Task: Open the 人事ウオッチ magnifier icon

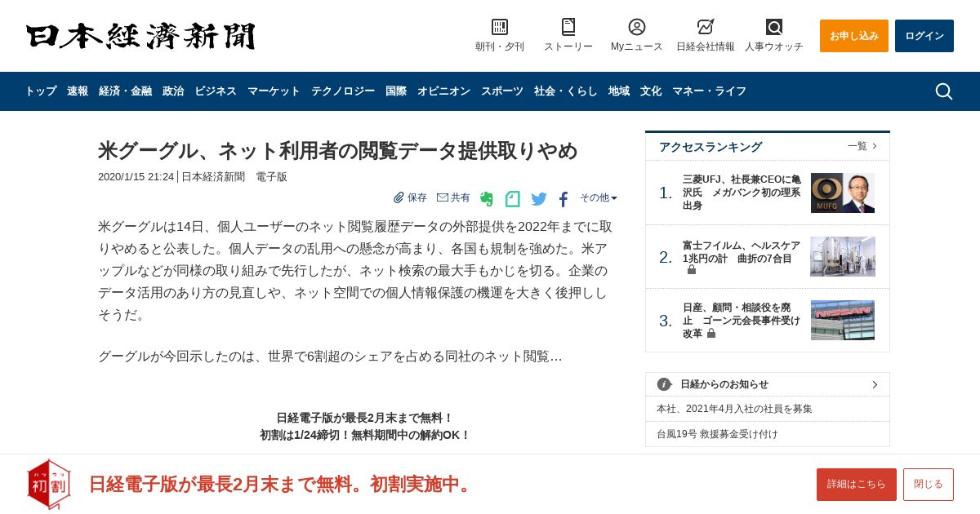Action: pyautogui.click(x=774, y=27)
